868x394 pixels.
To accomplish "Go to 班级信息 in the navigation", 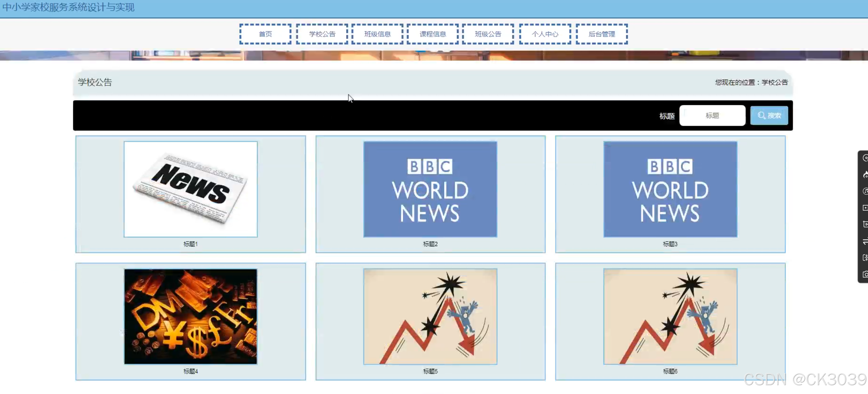I will (x=377, y=34).
